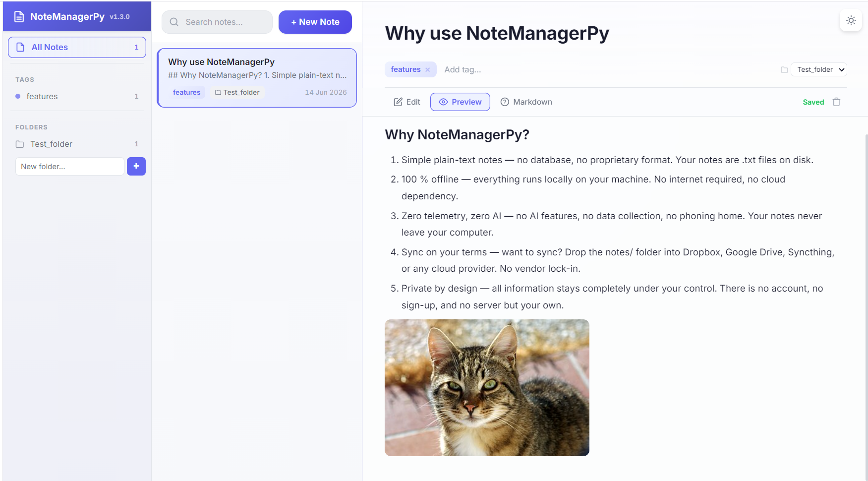
Task: Click list item about Sync on your terms
Action: (618, 260)
